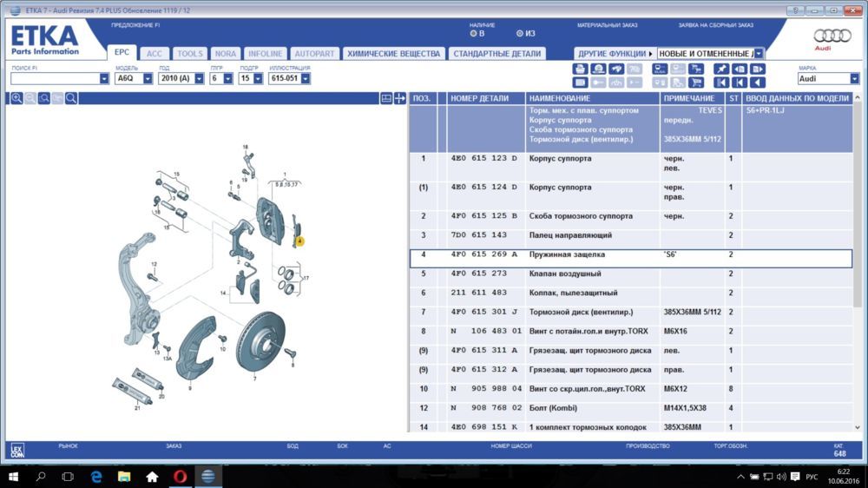The width and height of the screenshot is (868, 488).
Task: Click НОМЕР ДЕТАЛИ column header
Action: pos(485,99)
